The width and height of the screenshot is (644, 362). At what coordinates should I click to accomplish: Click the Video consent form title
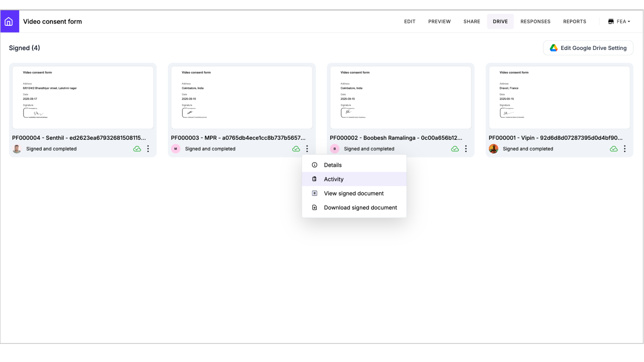click(x=52, y=21)
